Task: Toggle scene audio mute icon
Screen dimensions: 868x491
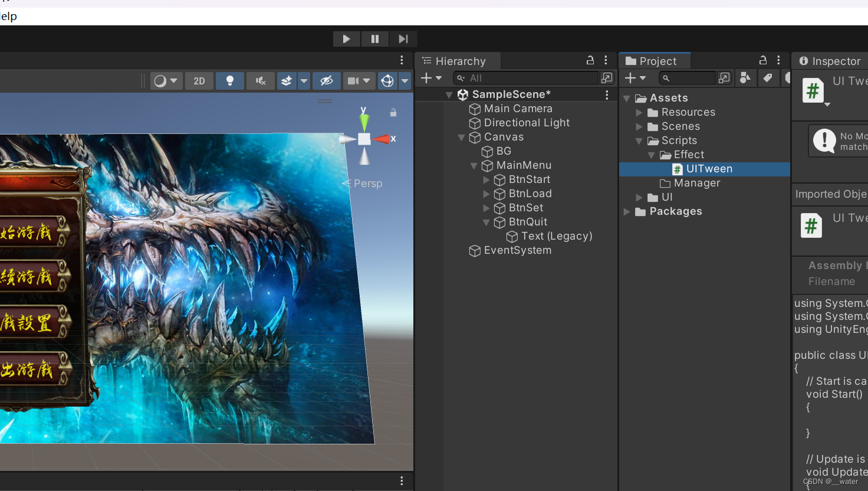Action: pos(261,81)
